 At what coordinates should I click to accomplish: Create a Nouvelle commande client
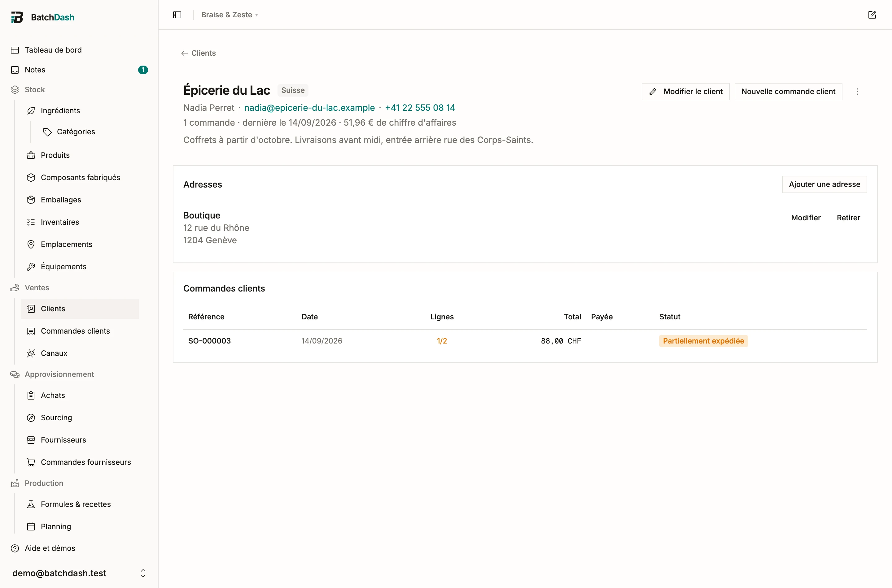[789, 92]
